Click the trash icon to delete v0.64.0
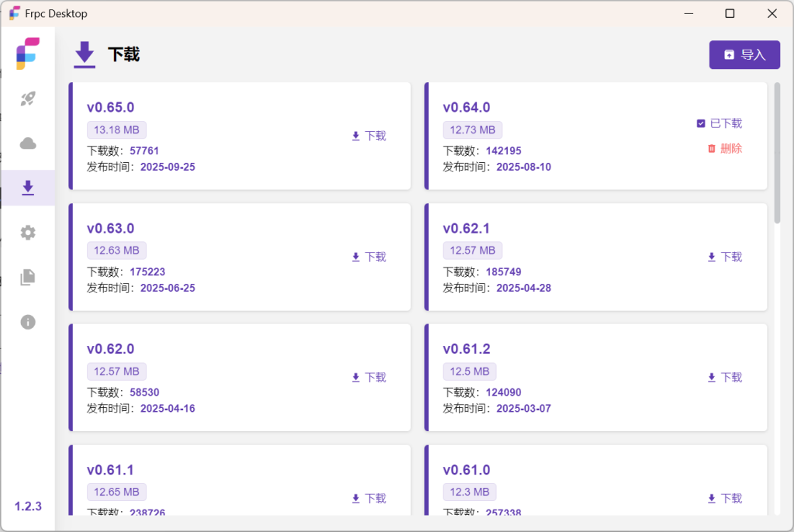 711,149
